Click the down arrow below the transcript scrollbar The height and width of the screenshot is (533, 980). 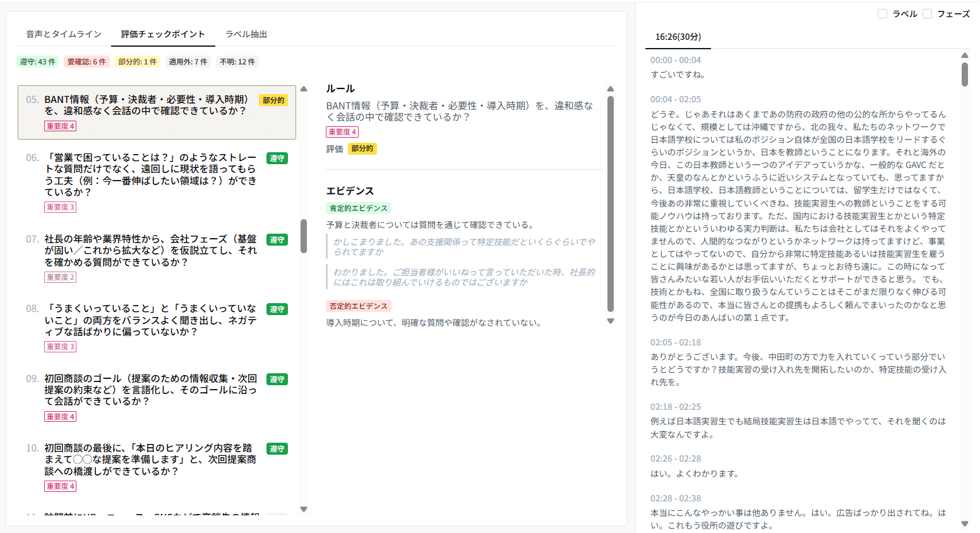pos(964,524)
